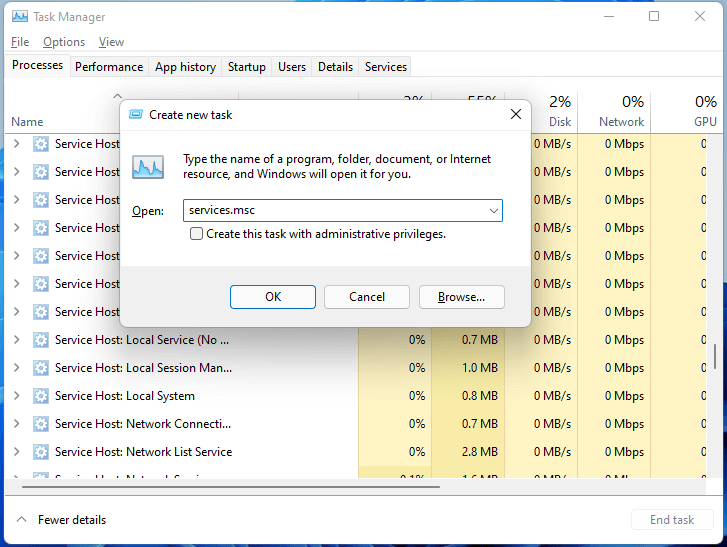
Task: Expand Service Host: Local Service row
Action: [x=17, y=339]
